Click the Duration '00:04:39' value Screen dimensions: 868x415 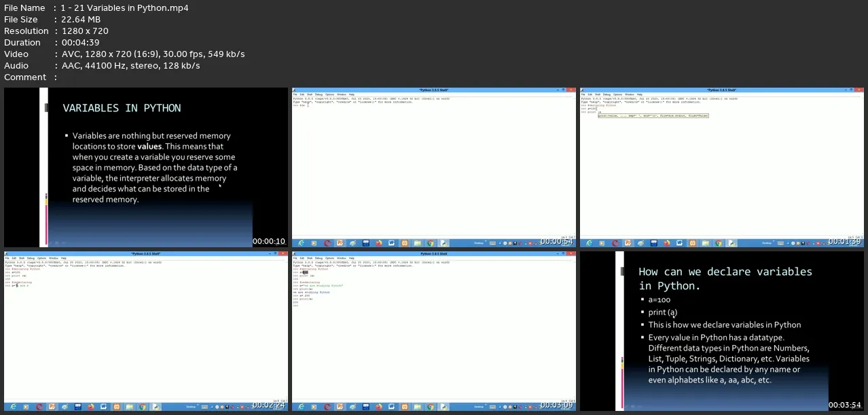[80, 43]
